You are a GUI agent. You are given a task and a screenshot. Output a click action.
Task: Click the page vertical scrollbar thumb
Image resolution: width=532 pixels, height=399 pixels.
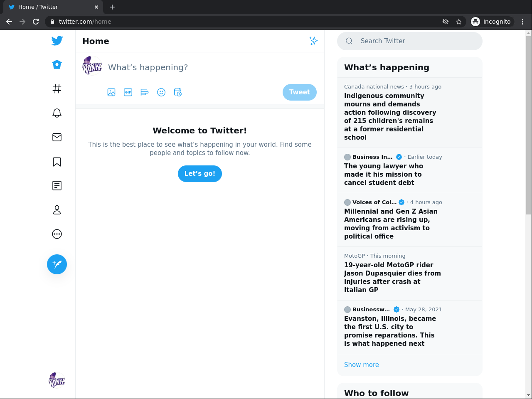pos(529,125)
